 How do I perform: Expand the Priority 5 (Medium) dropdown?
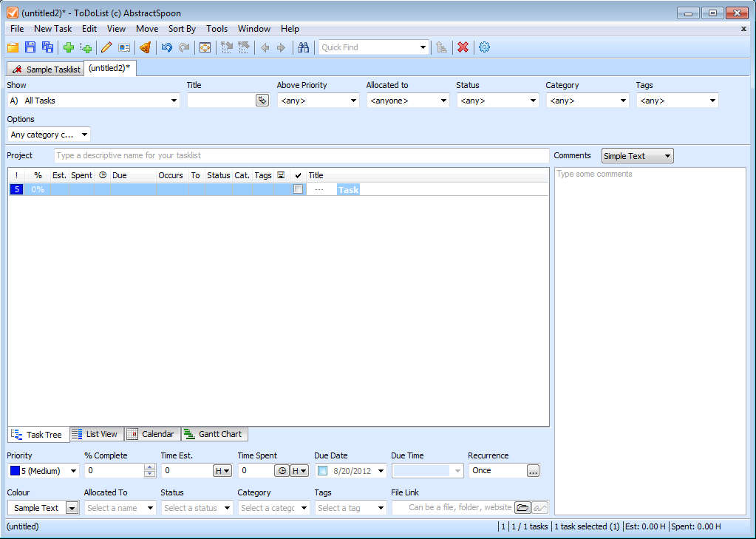pos(73,471)
